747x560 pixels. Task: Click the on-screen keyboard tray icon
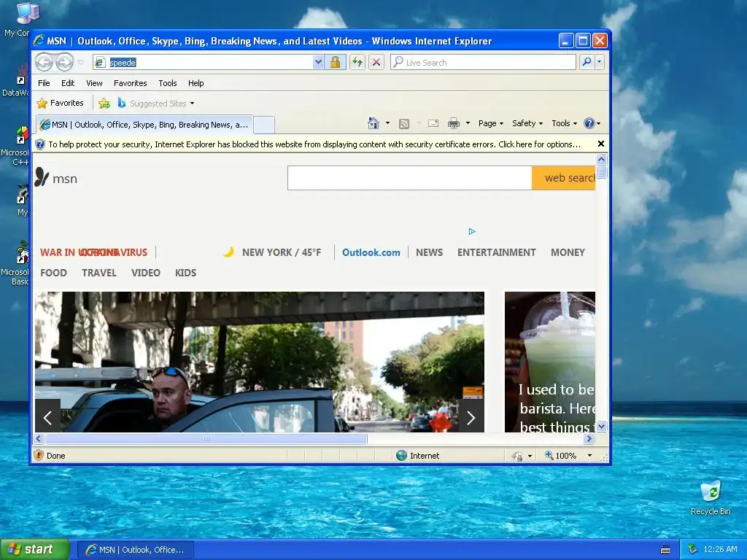(x=665, y=550)
